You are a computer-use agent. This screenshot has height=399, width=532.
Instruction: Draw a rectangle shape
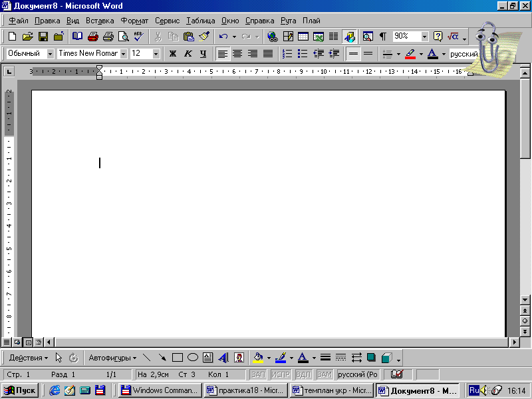tap(177, 358)
